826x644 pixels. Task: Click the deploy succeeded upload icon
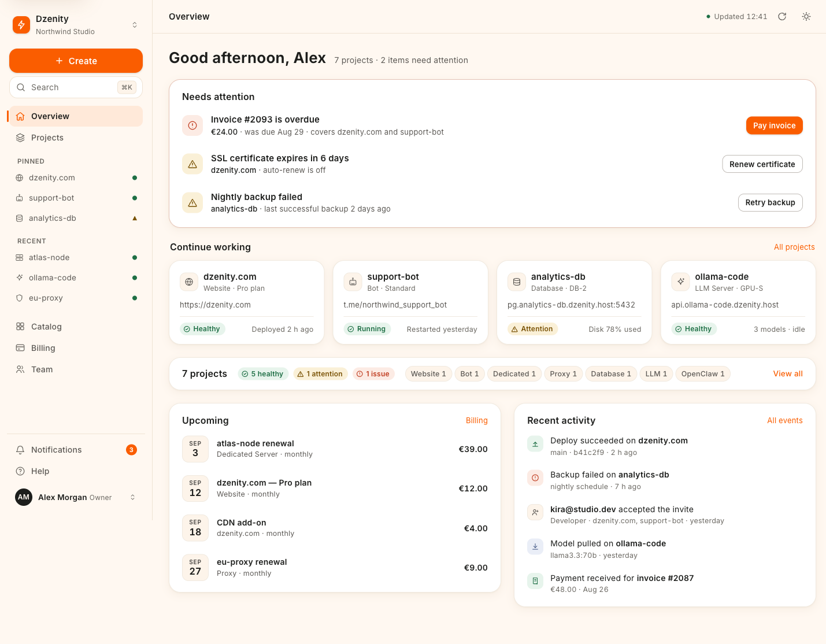(x=535, y=444)
